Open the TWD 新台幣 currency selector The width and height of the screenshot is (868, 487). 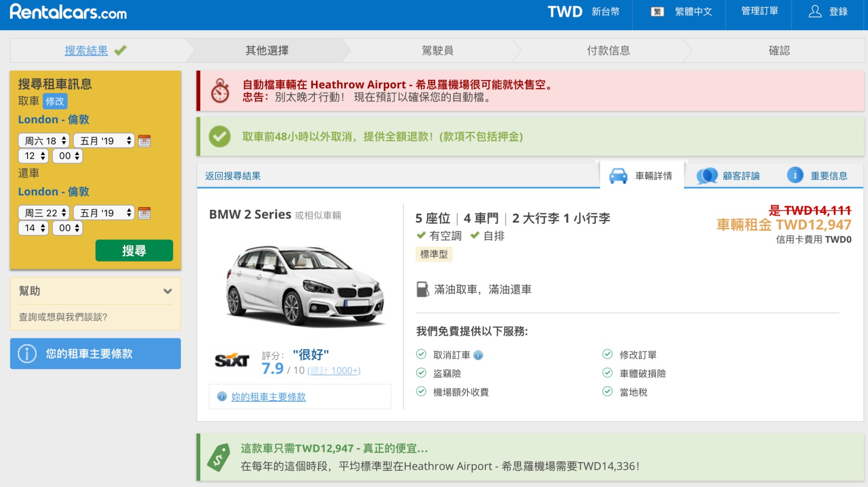(583, 12)
